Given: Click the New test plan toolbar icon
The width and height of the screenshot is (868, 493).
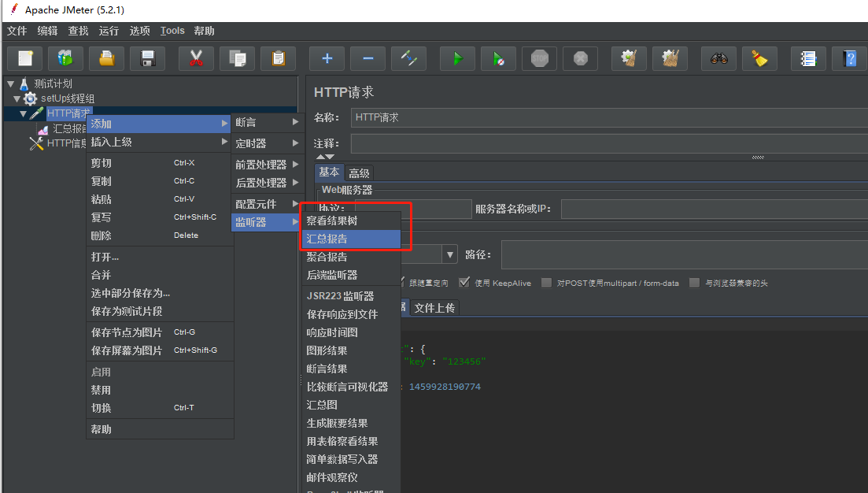Looking at the screenshot, I should 25,58.
